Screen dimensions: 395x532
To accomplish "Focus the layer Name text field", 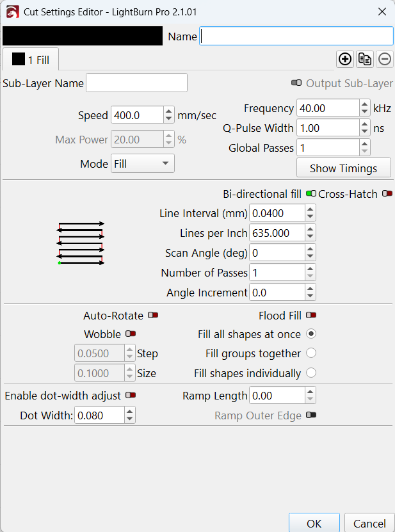I will pyautogui.click(x=296, y=36).
